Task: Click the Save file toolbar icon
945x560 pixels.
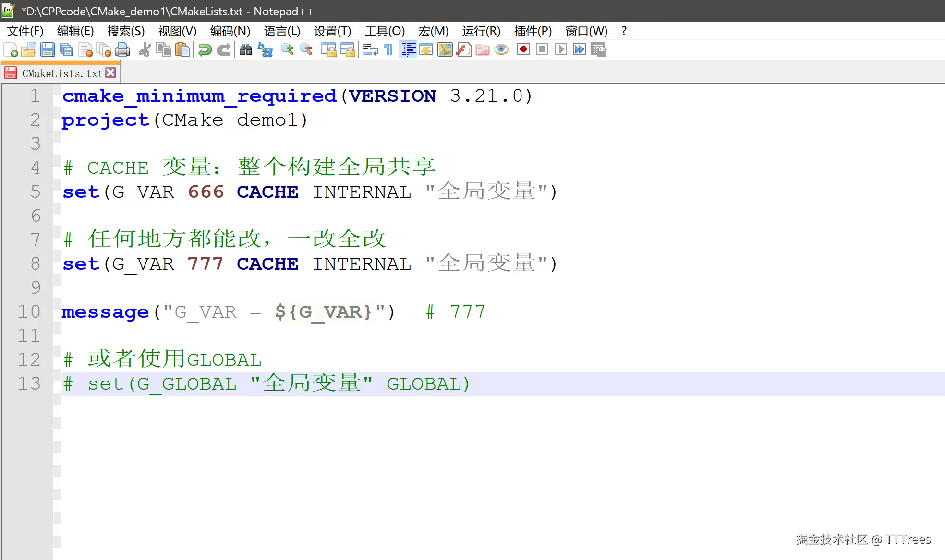Action: [x=48, y=50]
